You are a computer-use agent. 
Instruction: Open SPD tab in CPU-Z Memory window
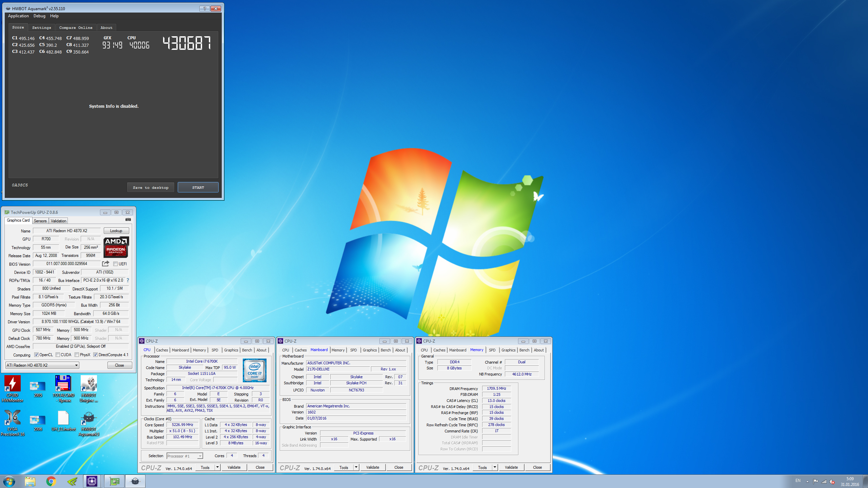point(492,350)
